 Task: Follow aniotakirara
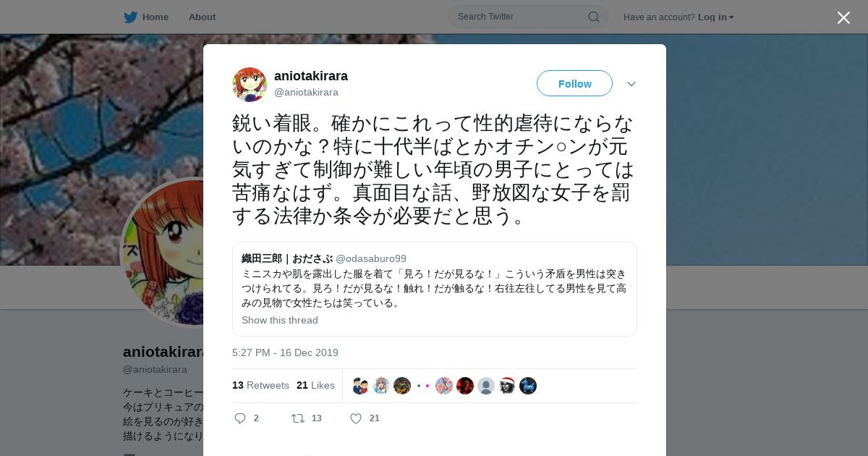coord(574,83)
